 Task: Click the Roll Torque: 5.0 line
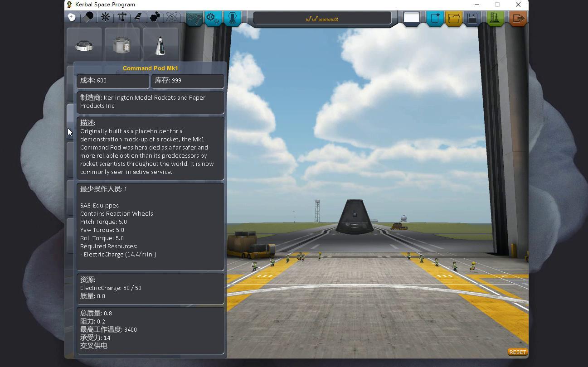102,238
